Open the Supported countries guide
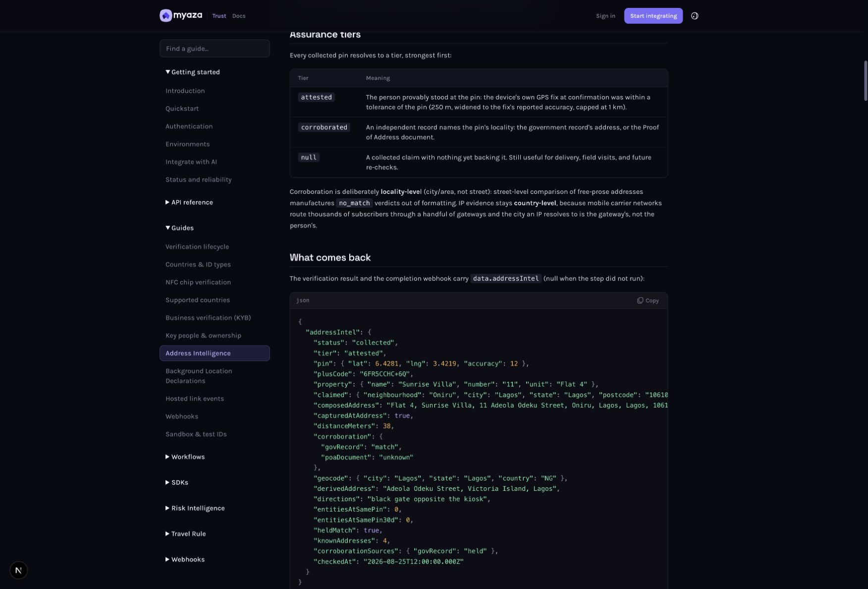Viewport: 868px width, 589px height. coord(198,300)
